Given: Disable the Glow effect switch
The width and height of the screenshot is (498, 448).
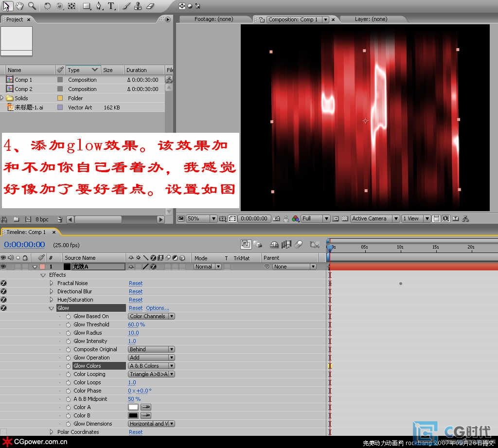Looking at the screenshot, I should pyautogui.click(x=3, y=308).
